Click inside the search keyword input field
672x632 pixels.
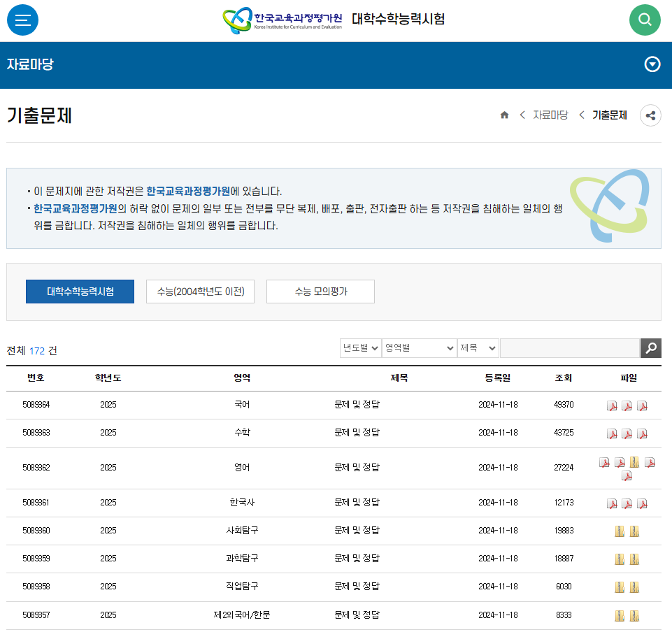(570, 347)
